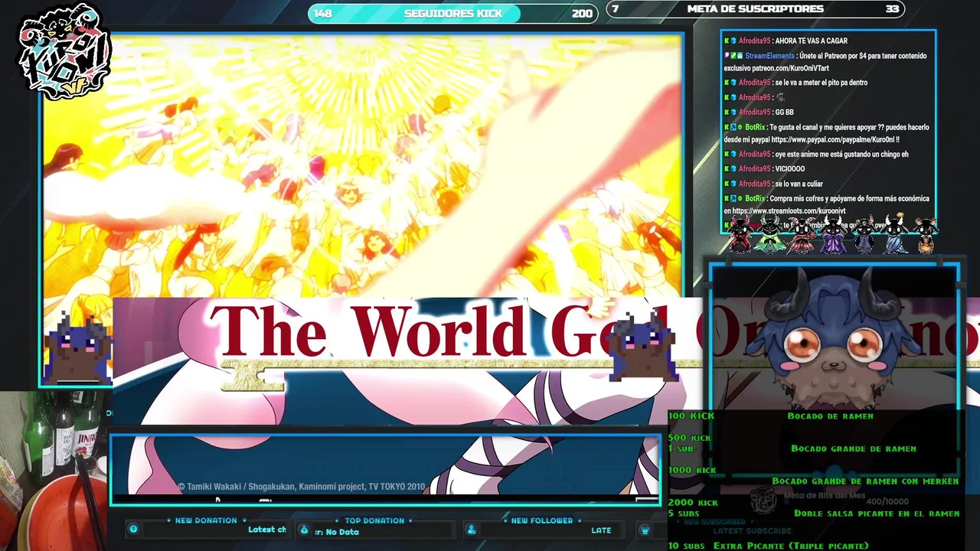Click the 'No Data' top donation value
Image resolution: width=980 pixels, height=551 pixels.
[342, 532]
